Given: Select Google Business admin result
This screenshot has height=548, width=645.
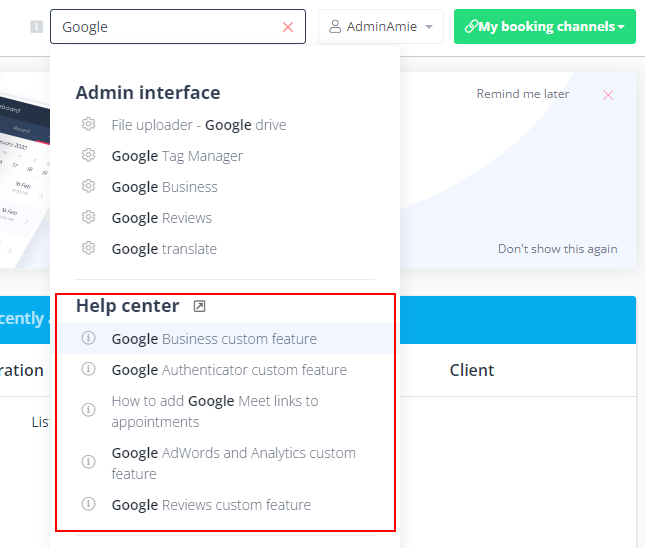Looking at the screenshot, I should tap(165, 187).
